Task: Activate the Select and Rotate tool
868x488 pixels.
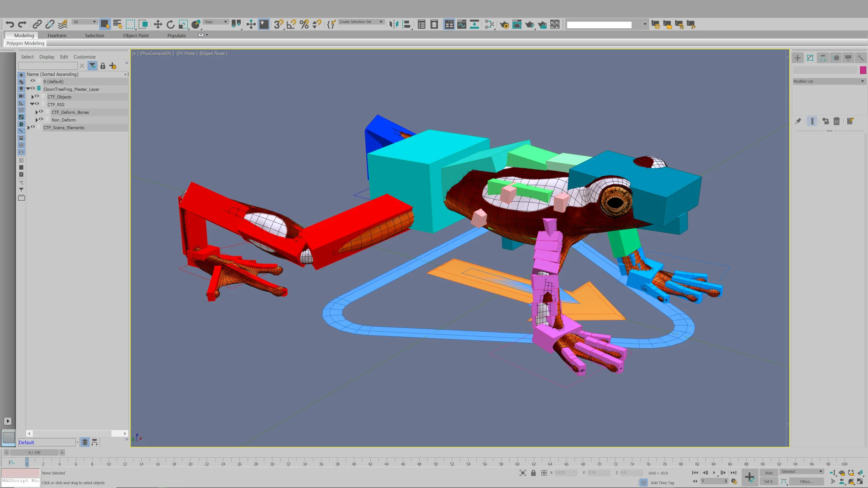Action: pos(171,24)
